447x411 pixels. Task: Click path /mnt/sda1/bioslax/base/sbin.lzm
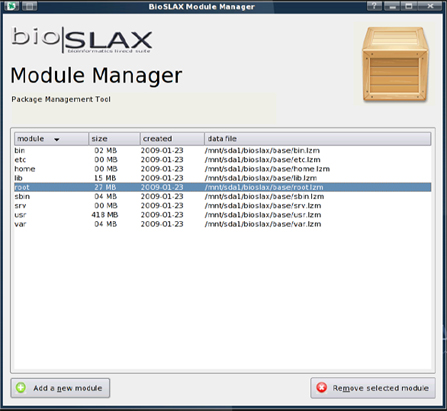tap(264, 196)
